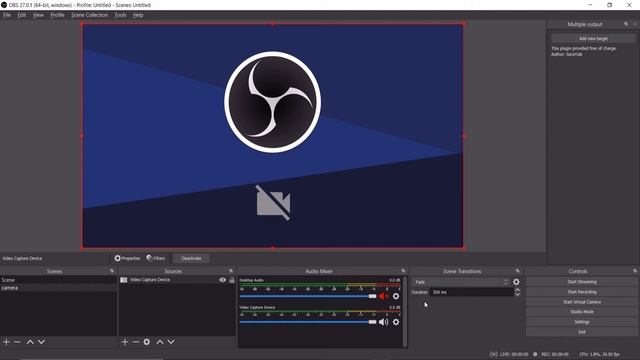
Task: Click the LIVE 00:00:00 timer text
Action: (x=514, y=354)
